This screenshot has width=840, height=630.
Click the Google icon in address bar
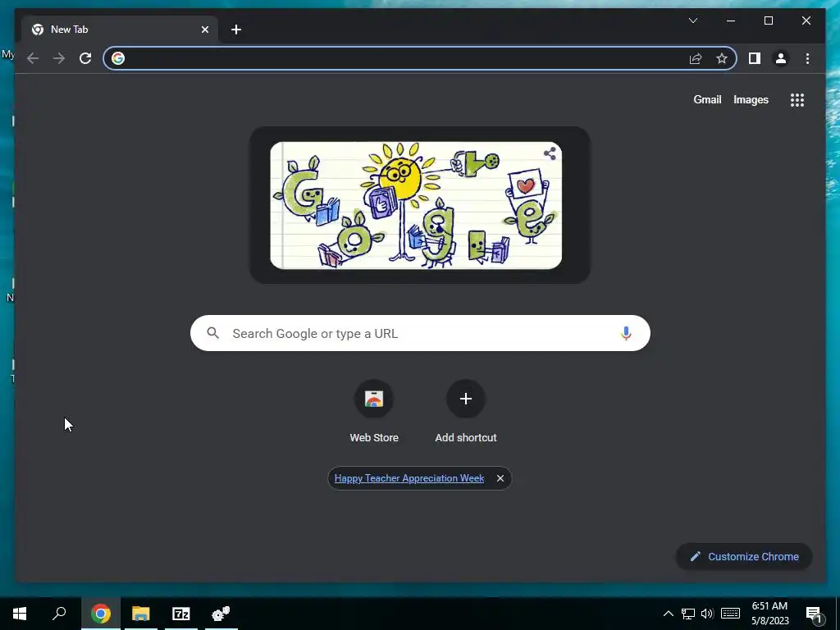[x=118, y=58]
